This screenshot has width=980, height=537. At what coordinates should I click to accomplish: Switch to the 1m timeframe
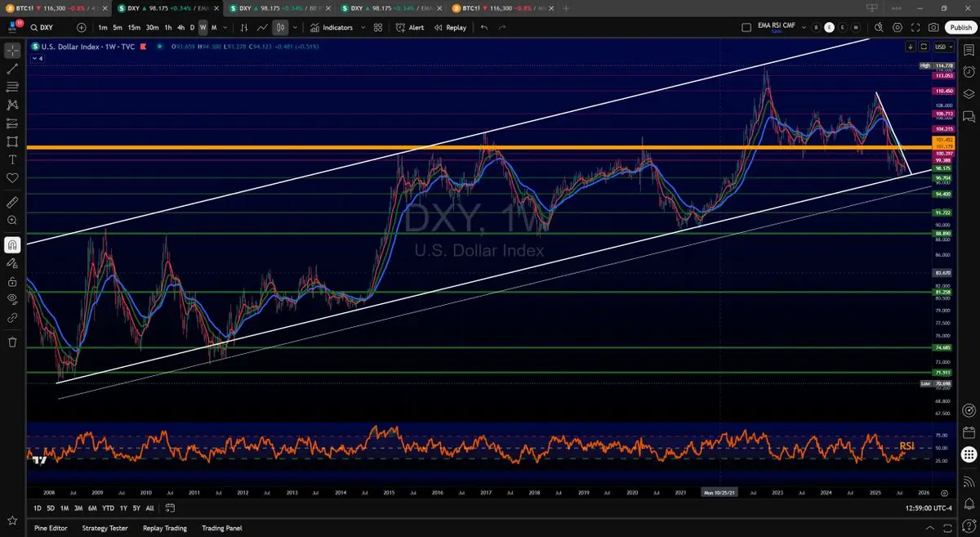click(102, 27)
